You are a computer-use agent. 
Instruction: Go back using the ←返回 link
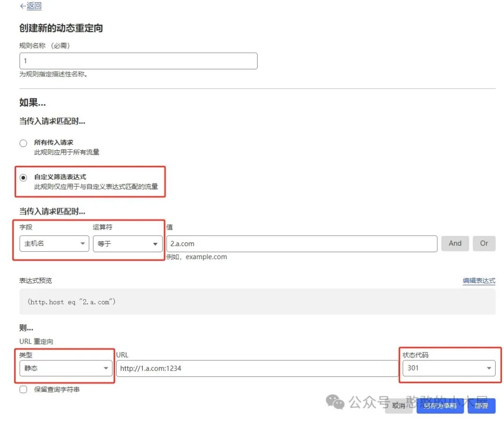(x=30, y=6)
